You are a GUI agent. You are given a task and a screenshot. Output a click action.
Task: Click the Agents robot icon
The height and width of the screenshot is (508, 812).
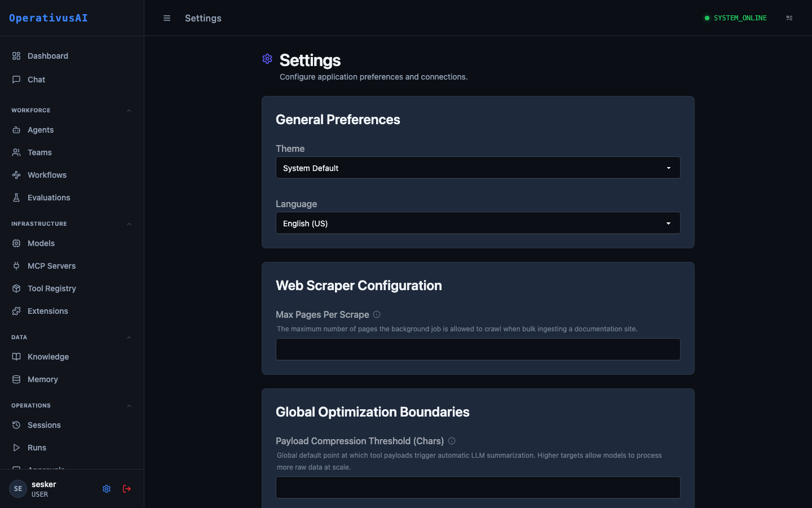pyautogui.click(x=16, y=130)
